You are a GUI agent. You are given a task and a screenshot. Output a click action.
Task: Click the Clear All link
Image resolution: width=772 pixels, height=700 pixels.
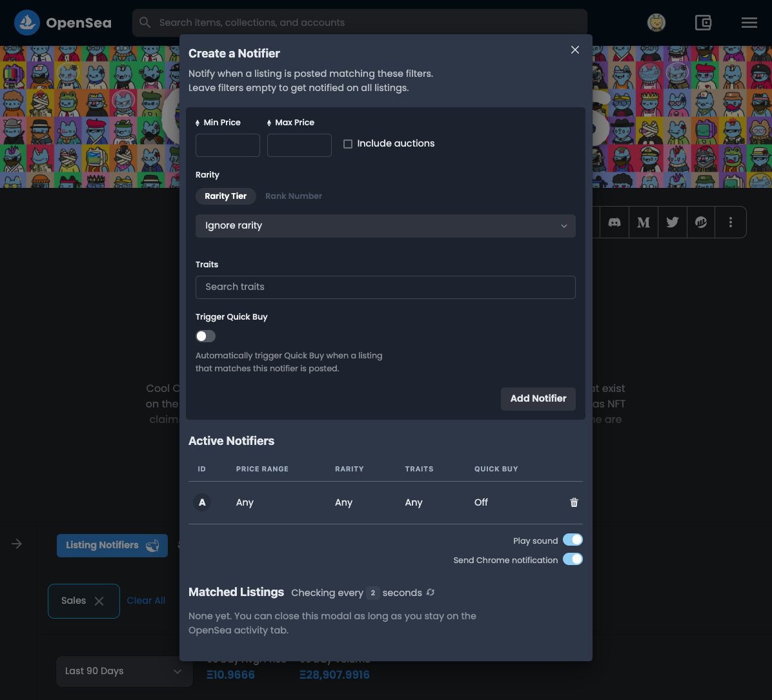[146, 601]
